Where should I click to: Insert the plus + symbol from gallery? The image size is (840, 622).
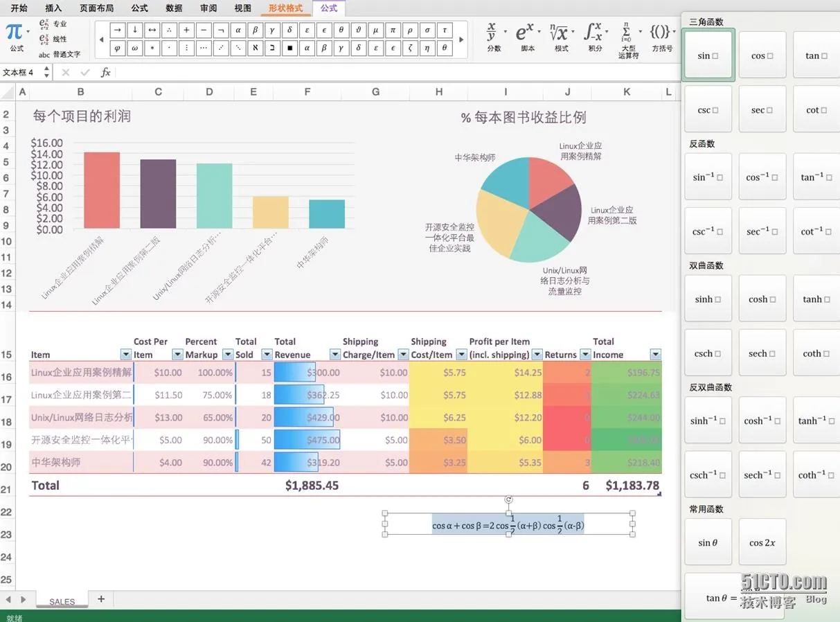[x=187, y=30]
